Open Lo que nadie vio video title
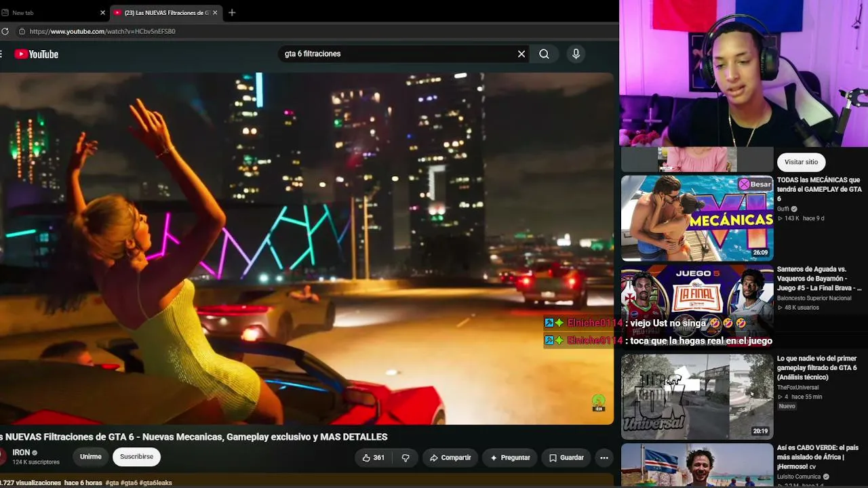This screenshot has width=868, height=488. click(817, 367)
